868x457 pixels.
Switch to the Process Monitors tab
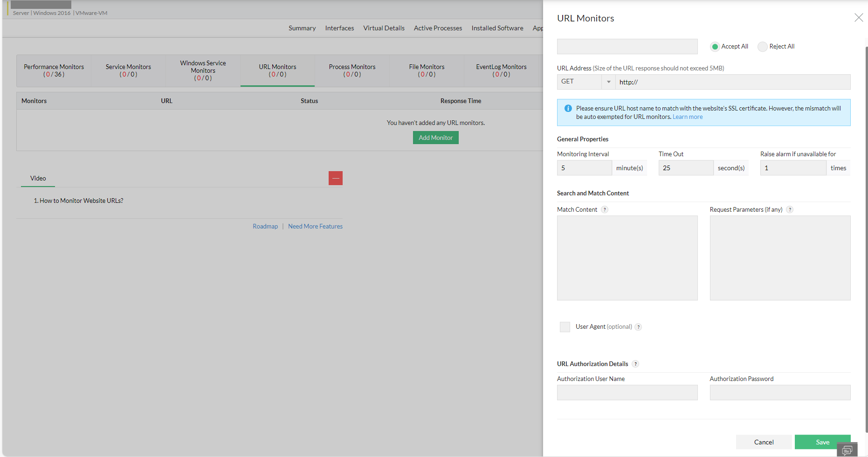click(x=352, y=70)
